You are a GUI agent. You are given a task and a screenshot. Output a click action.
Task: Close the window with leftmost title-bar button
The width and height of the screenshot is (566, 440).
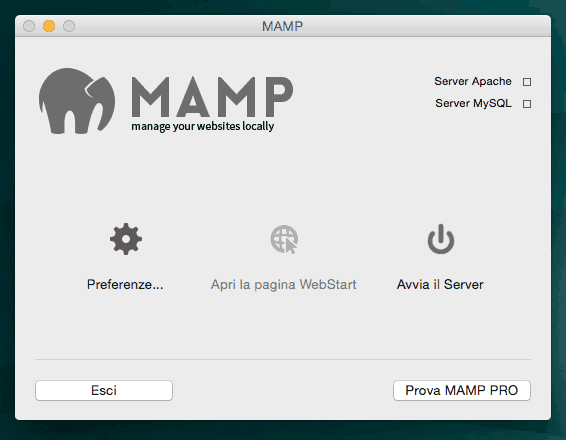(29, 26)
